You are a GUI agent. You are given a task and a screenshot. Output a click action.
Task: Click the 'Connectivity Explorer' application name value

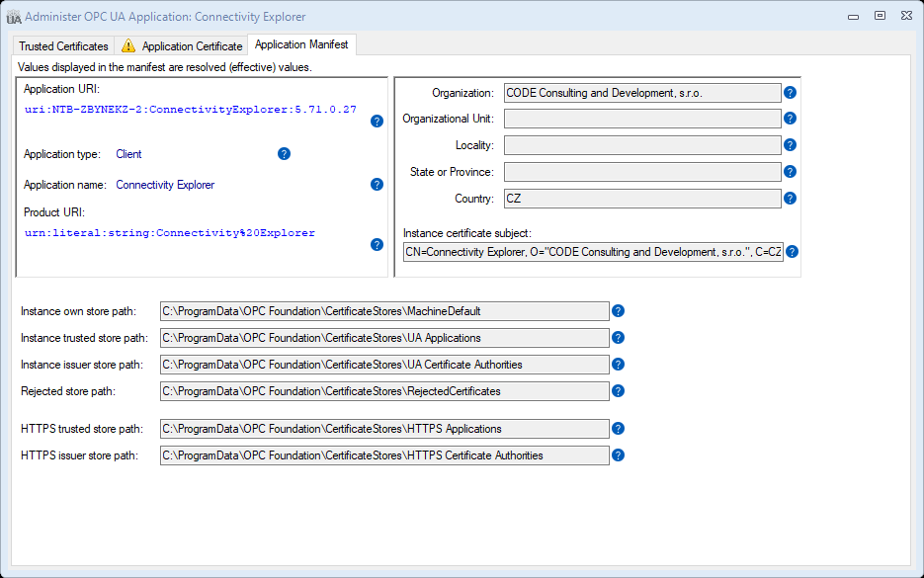point(165,185)
